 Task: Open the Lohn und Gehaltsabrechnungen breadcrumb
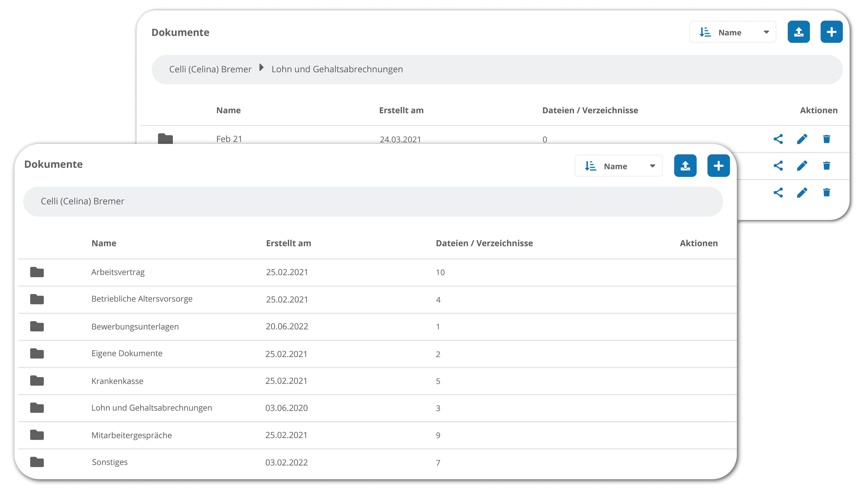point(337,69)
